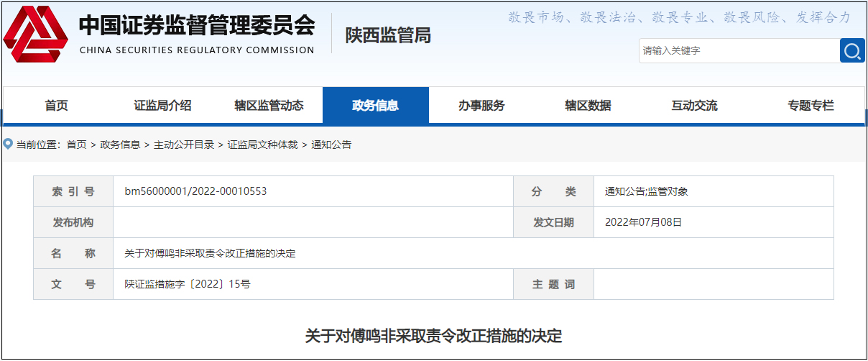Open the 专题专栏 navigation tab
The width and height of the screenshot is (868, 361).
tap(811, 106)
